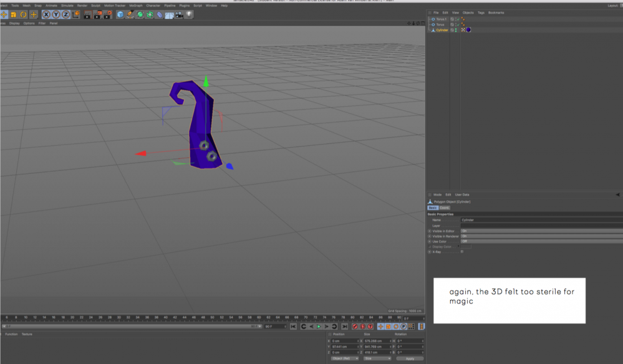This screenshot has width=623, height=364.
Task: Toggle the X-Ray checkbox
Action: pos(461,252)
